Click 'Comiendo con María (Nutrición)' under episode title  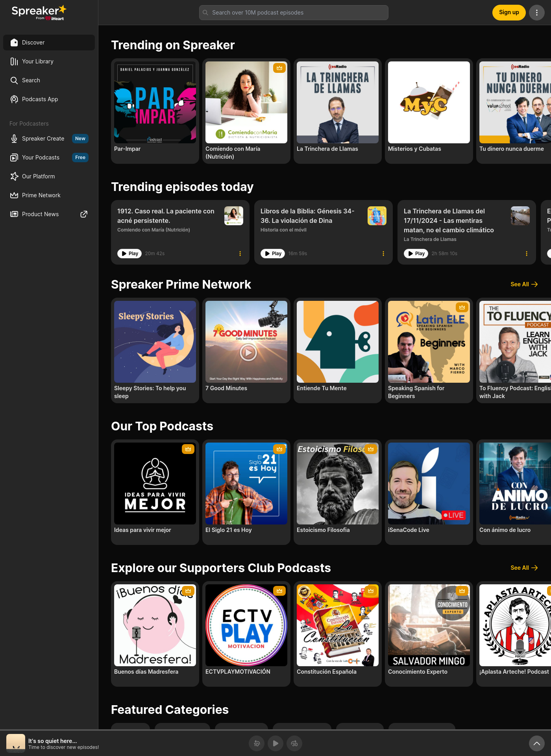coord(153,230)
